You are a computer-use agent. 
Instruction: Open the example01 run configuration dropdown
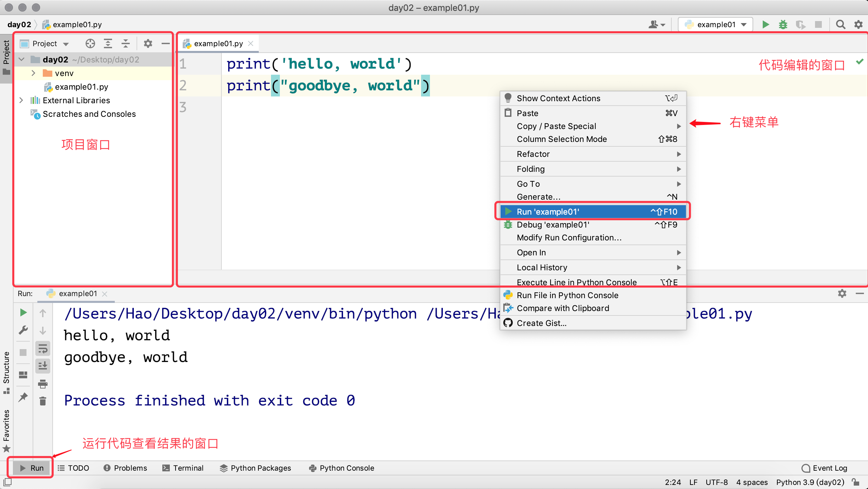(x=716, y=24)
